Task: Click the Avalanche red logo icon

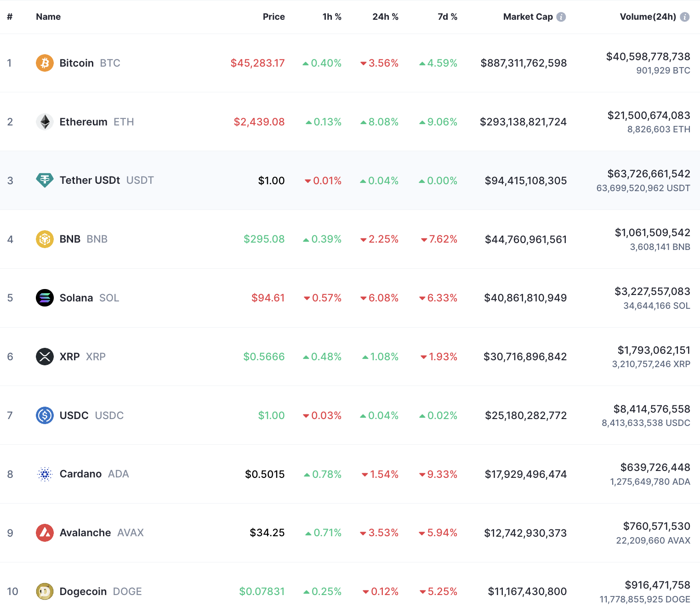Action: 45,533
